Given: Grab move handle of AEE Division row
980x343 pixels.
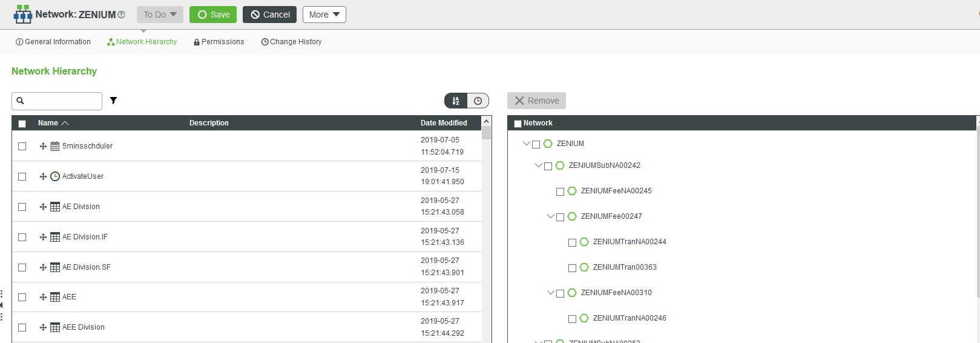Looking at the screenshot, I should click(x=43, y=327).
